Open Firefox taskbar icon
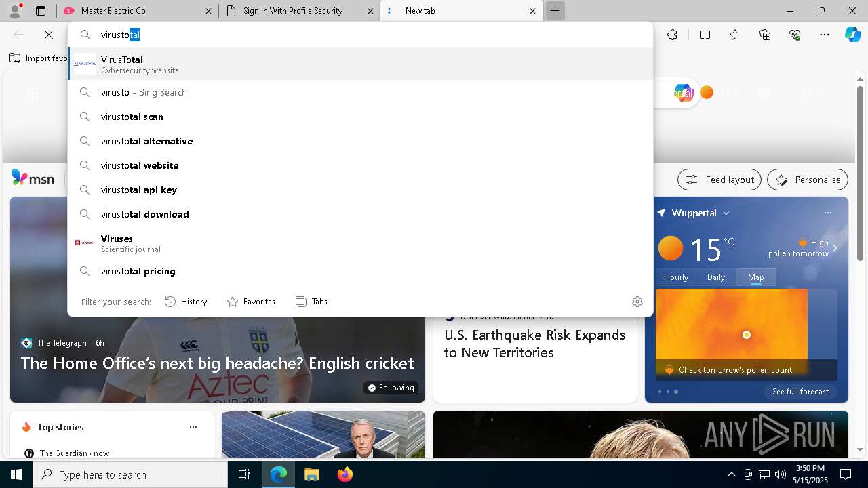The height and width of the screenshot is (488, 868). pyautogui.click(x=344, y=474)
